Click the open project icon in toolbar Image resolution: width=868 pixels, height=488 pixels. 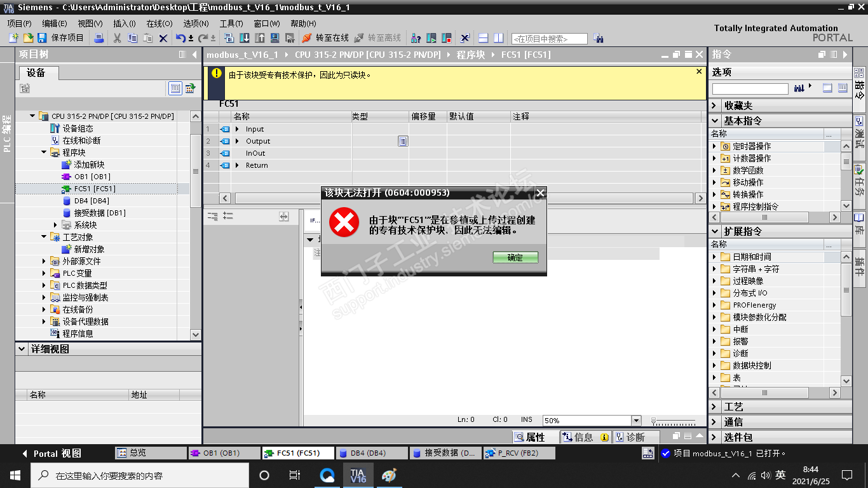click(x=28, y=38)
